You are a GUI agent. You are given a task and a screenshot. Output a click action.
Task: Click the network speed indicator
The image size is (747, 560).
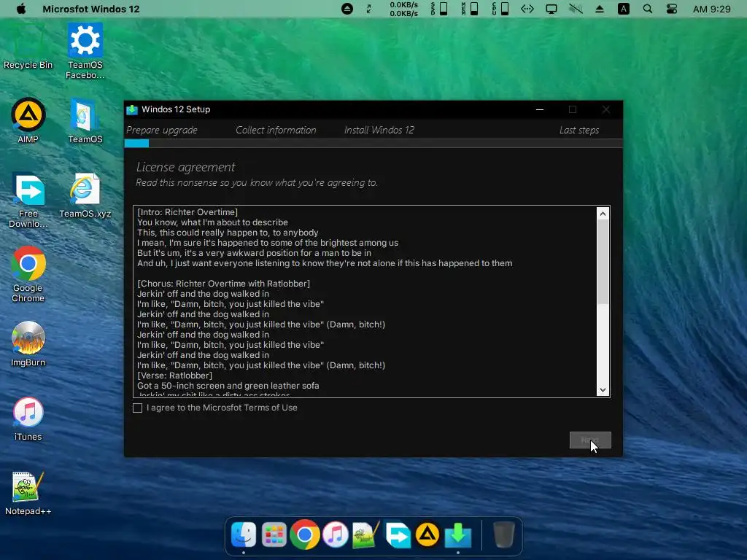(x=404, y=9)
